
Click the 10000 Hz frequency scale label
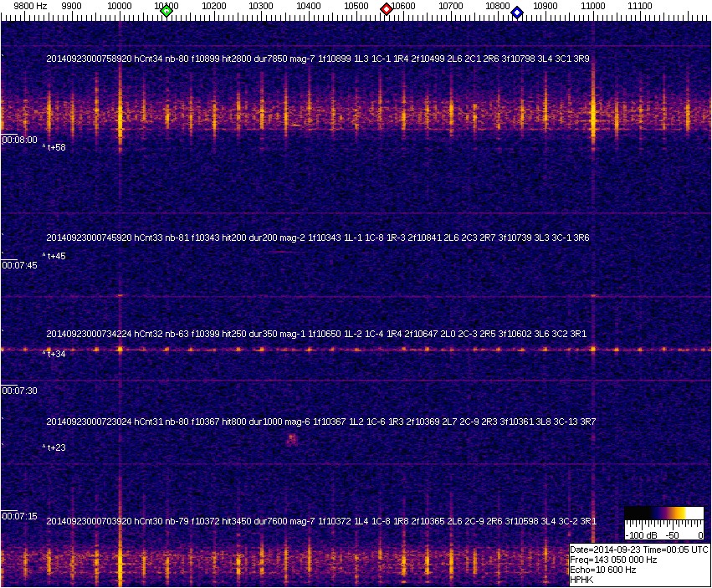120,6
